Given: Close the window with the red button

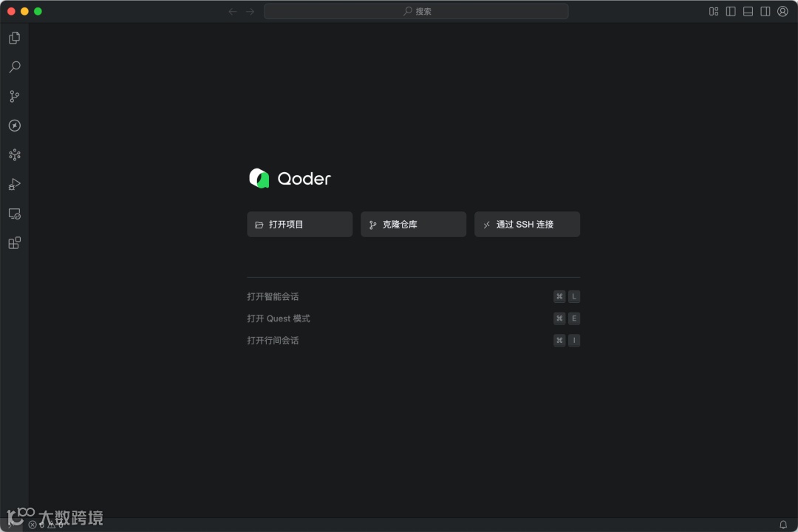Looking at the screenshot, I should tap(11, 11).
